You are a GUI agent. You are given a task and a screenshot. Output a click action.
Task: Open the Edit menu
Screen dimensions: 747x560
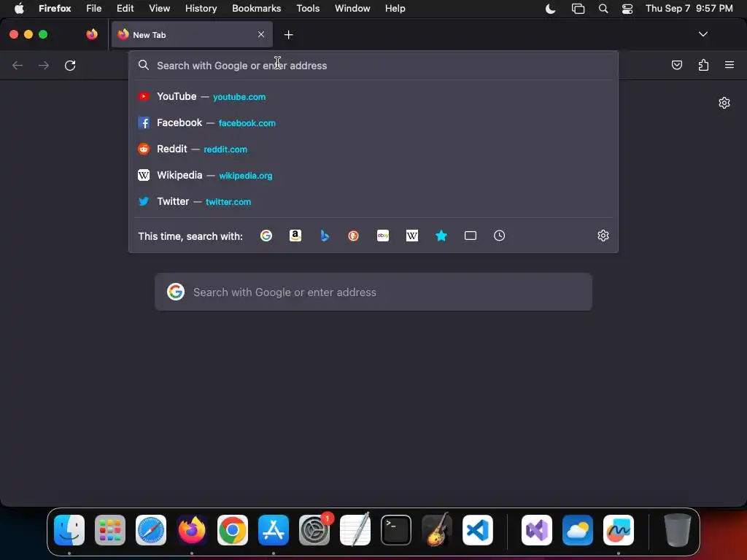125,8
